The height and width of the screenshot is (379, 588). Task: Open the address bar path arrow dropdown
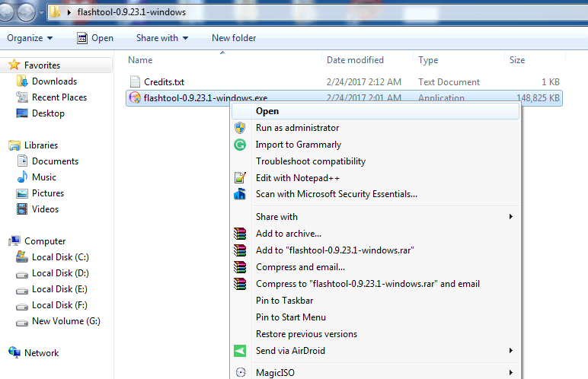pos(69,12)
